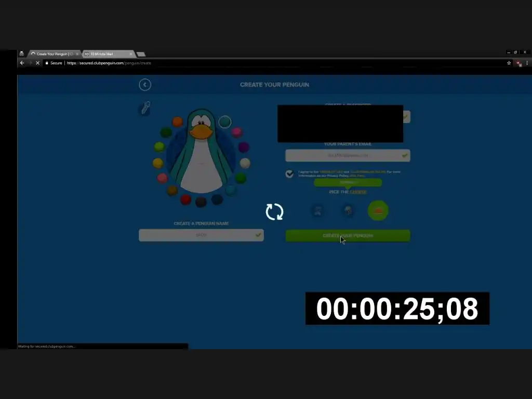Pick the cheese icon in the captcha

click(x=378, y=211)
